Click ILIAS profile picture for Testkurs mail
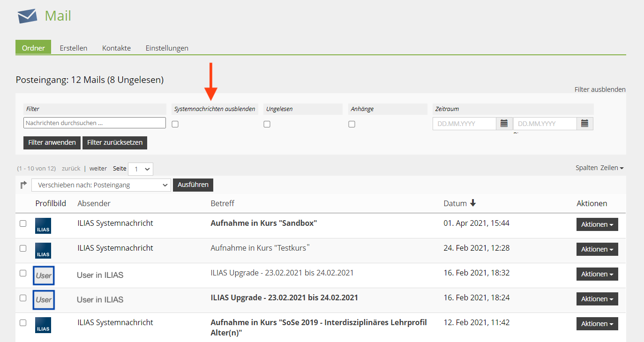The width and height of the screenshot is (644, 342). pyautogui.click(x=43, y=251)
